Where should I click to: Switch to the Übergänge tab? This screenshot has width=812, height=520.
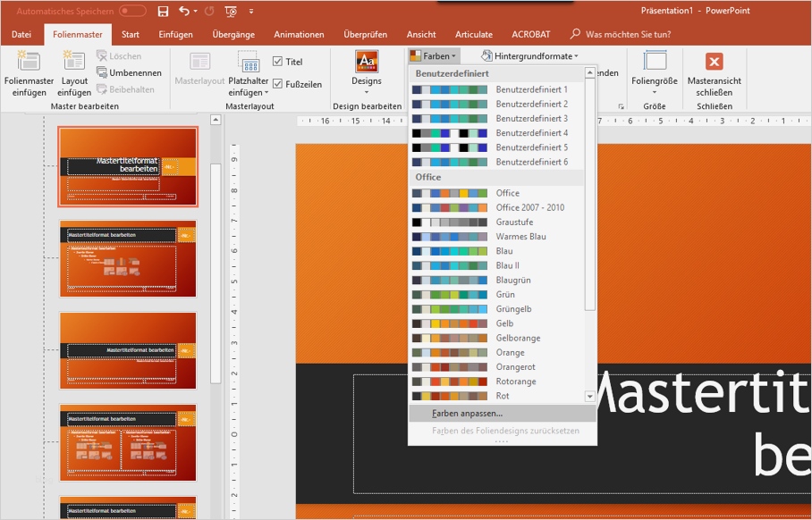point(233,35)
